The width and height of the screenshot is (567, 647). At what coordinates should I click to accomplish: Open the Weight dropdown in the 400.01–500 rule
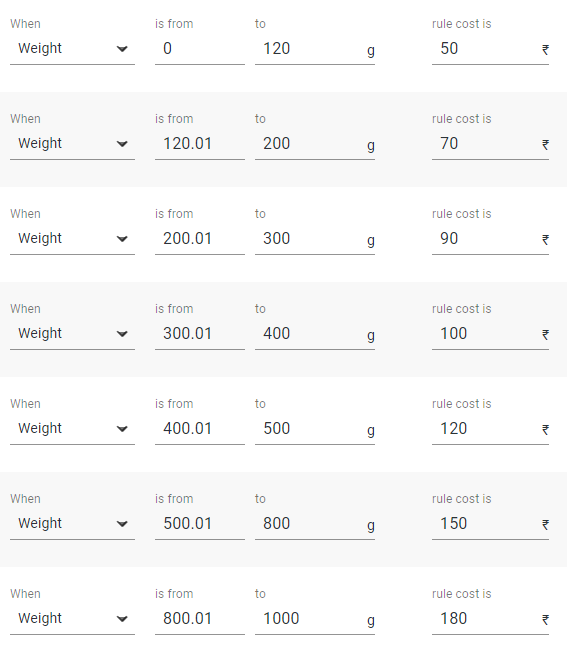pyautogui.click(x=72, y=428)
